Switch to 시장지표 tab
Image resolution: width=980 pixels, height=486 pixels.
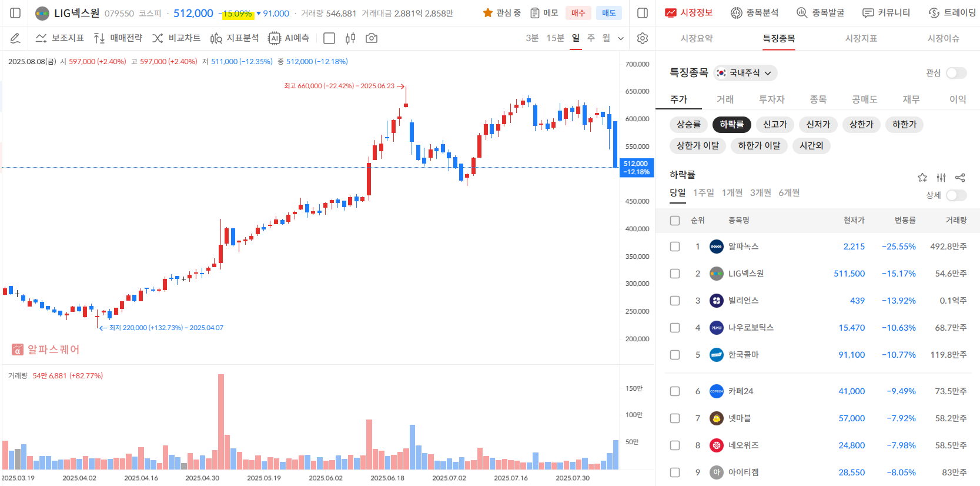click(x=861, y=38)
